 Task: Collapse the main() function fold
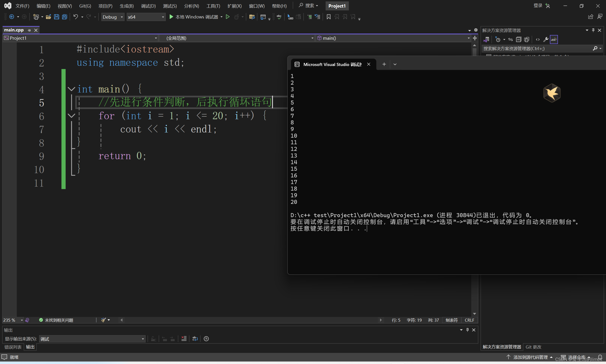pos(72,89)
